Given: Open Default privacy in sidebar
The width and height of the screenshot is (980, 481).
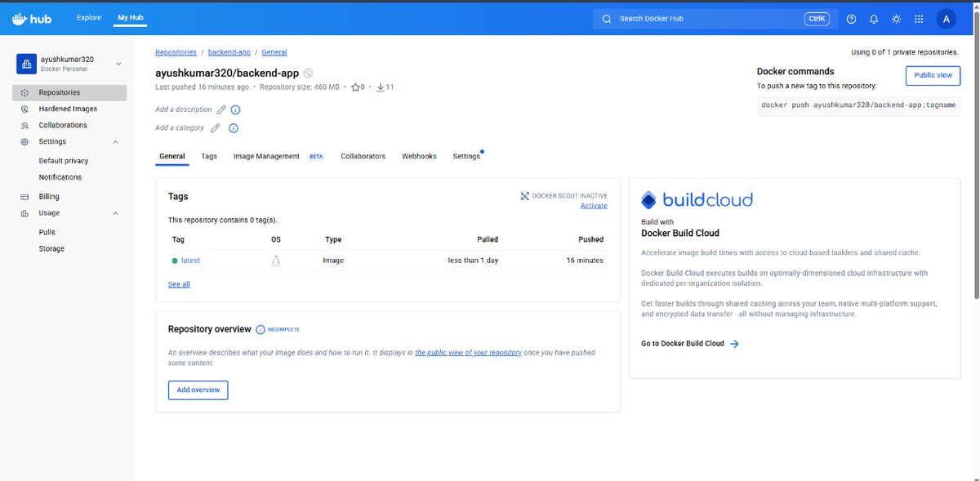Looking at the screenshot, I should point(64,162).
